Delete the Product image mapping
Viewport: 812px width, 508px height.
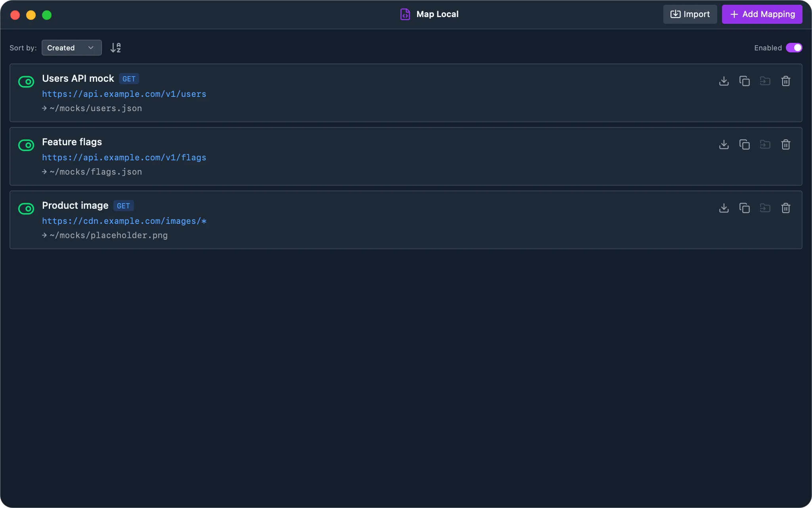coord(786,208)
